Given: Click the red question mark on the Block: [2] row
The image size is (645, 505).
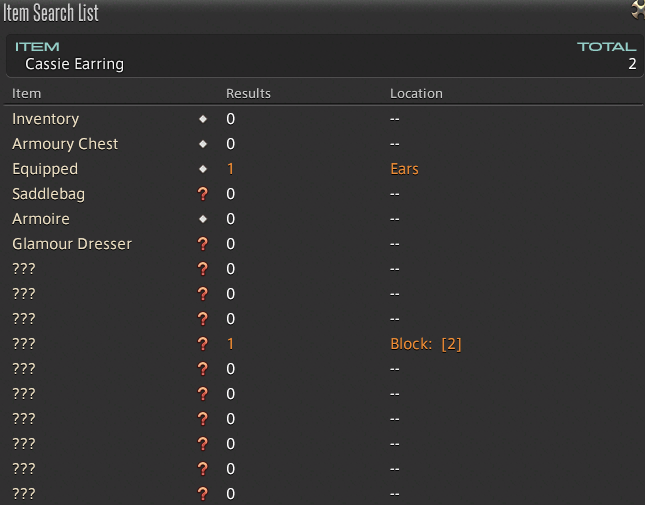Looking at the screenshot, I should pos(203,344).
